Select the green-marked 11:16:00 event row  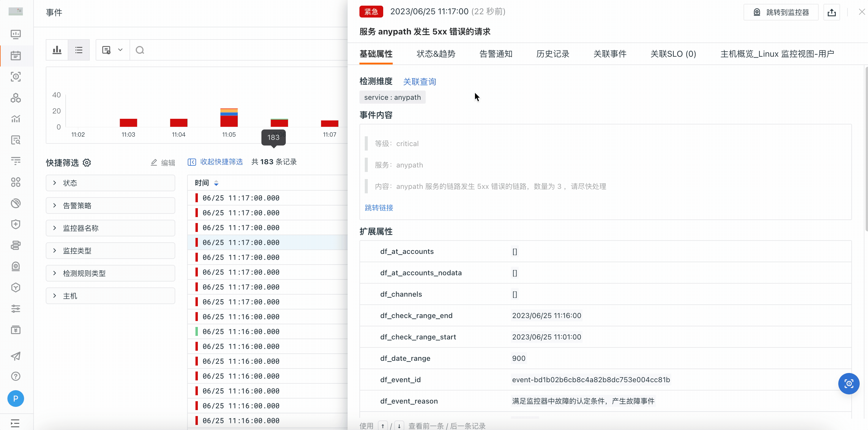pyautogui.click(x=268, y=331)
